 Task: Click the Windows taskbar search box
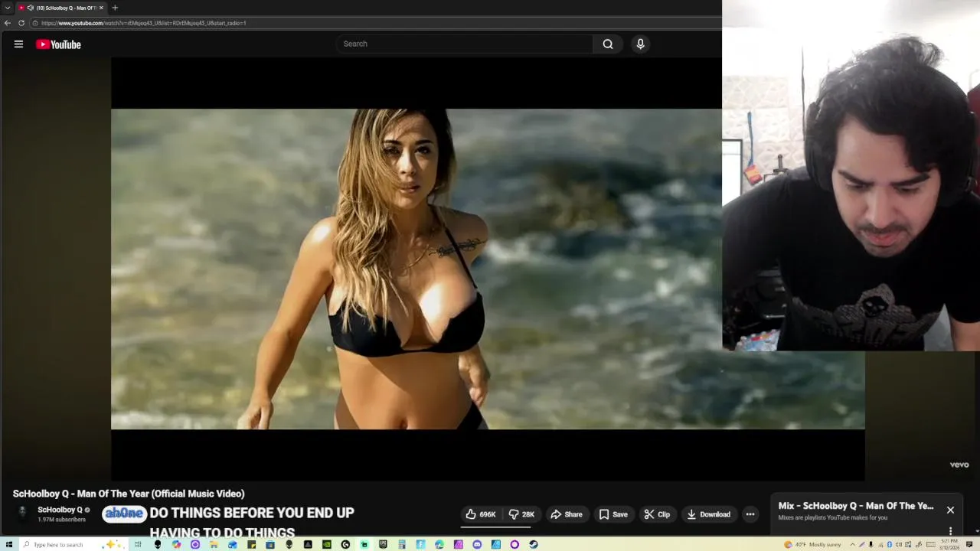coord(73,544)
